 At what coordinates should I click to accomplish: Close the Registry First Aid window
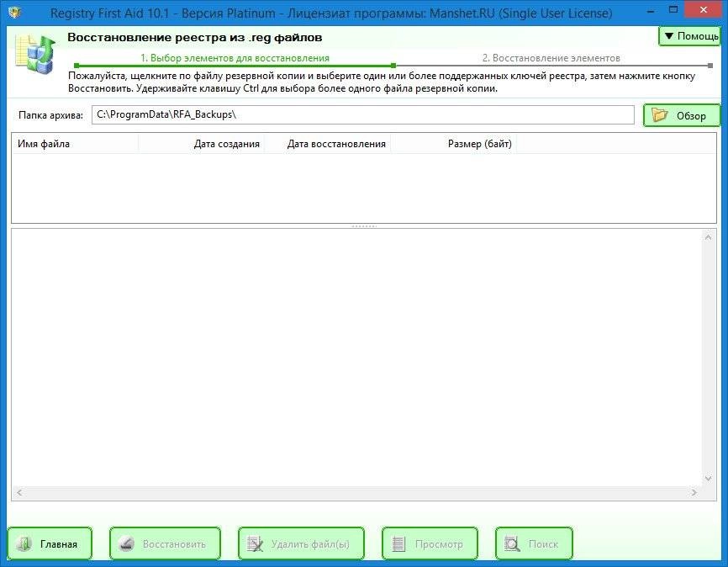point(704,10)
